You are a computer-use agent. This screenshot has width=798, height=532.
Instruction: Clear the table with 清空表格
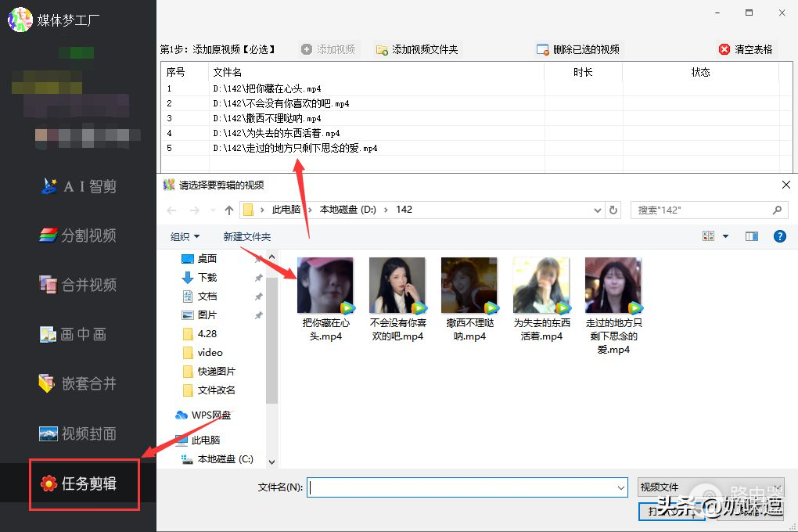click(x=746, y=49)
